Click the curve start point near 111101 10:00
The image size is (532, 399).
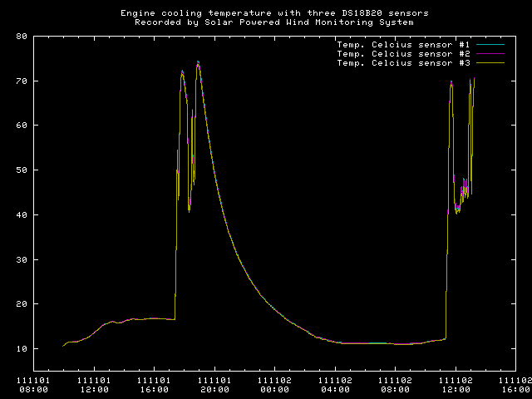pos(63,346)
